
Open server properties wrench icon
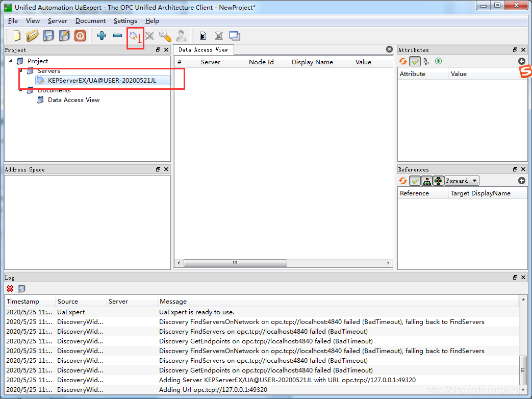click(165, 36)
